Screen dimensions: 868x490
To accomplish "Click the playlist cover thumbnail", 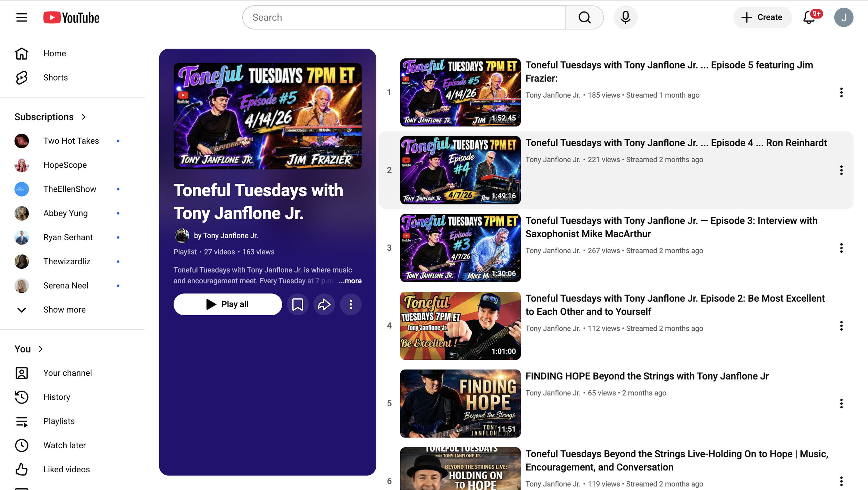I will click(x=267, y=116).
